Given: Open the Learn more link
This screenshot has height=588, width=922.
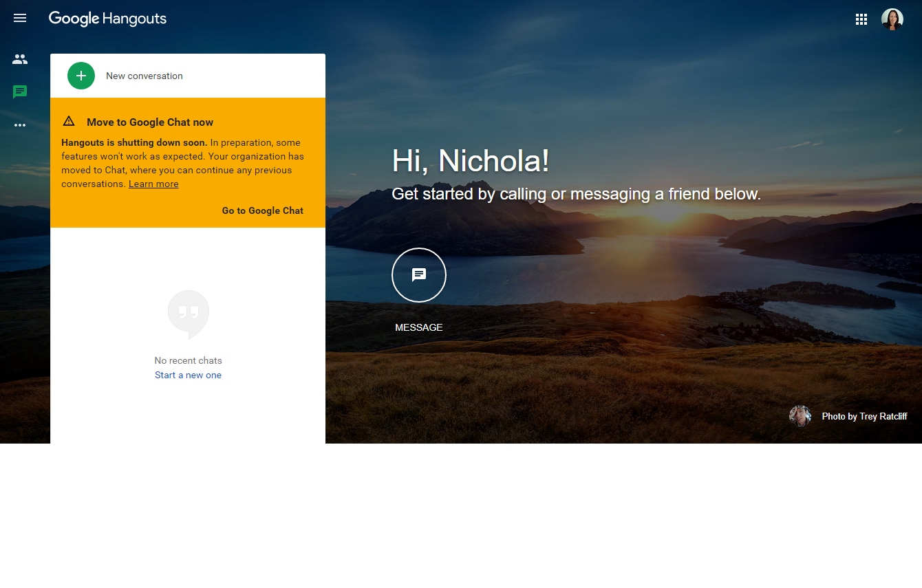Looking at the screenshot, I should click(153, 184).
